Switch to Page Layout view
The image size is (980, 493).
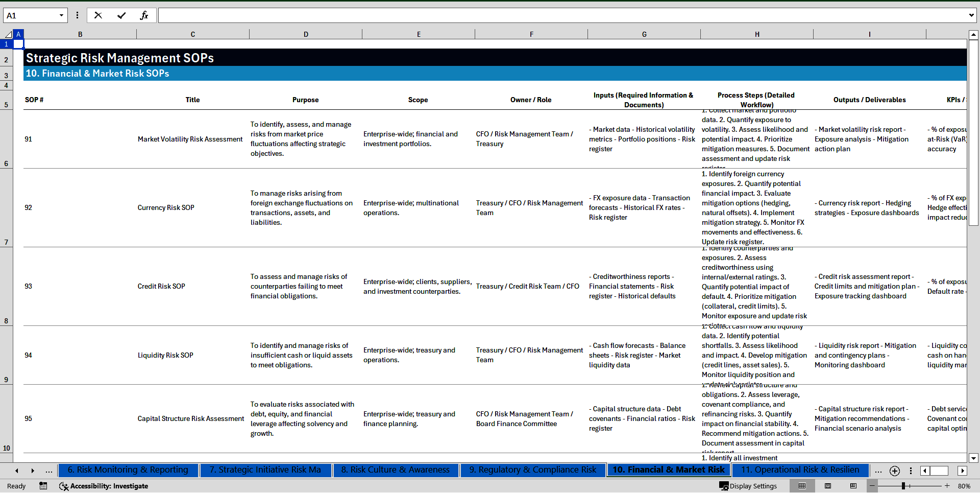tap(828, 486)
